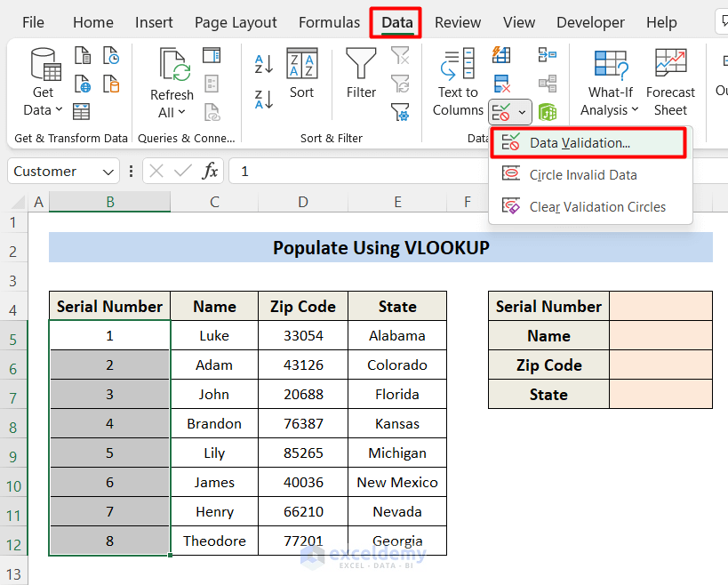
Task: Switch to the Formulas ribbon tab
Action: click(329, 22)
